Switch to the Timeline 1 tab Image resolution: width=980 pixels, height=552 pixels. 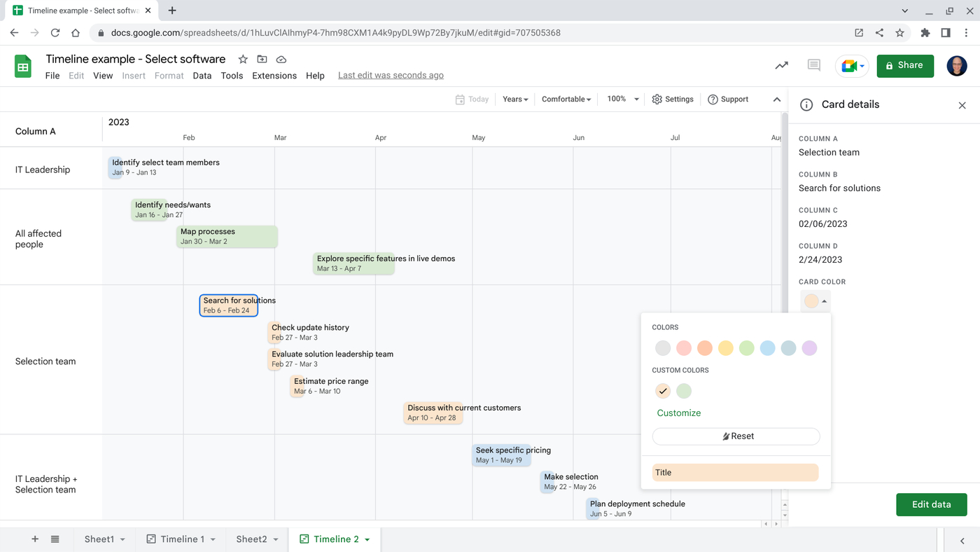tap(182, 539)
